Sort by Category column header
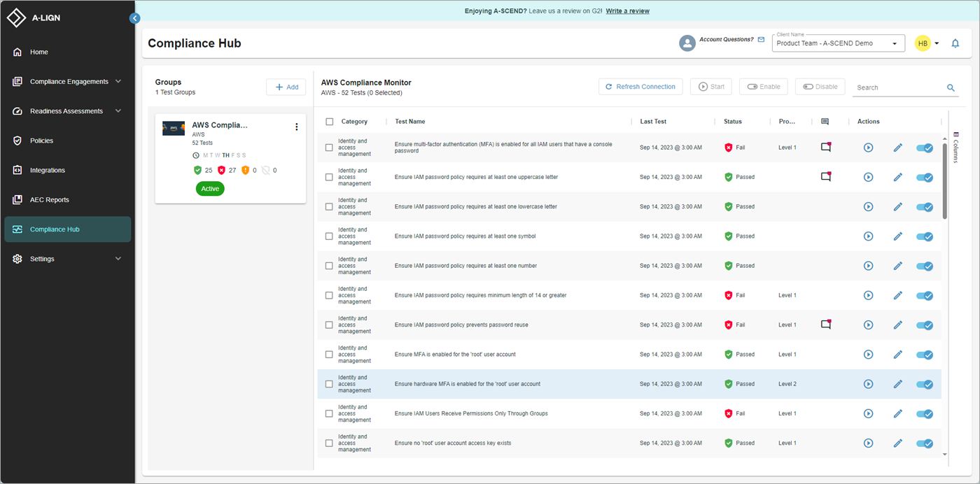980x484 pixels. click(354, 122)
